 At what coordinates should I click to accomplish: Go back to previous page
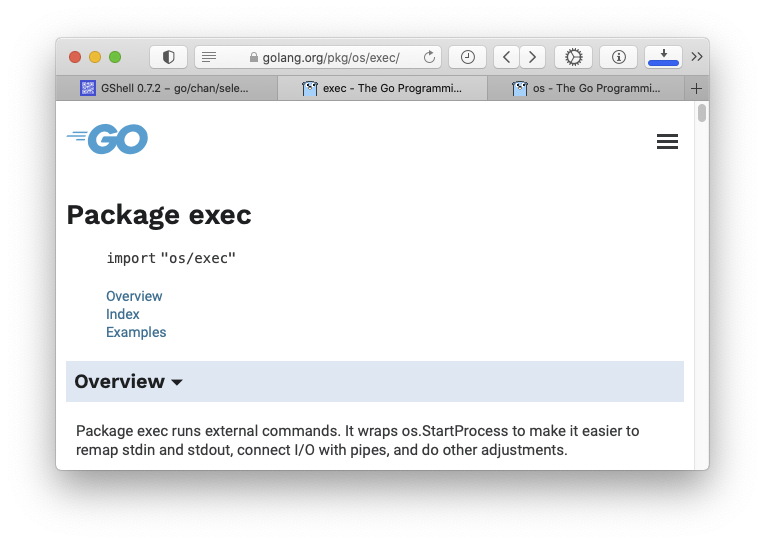[x=507, y=57]
